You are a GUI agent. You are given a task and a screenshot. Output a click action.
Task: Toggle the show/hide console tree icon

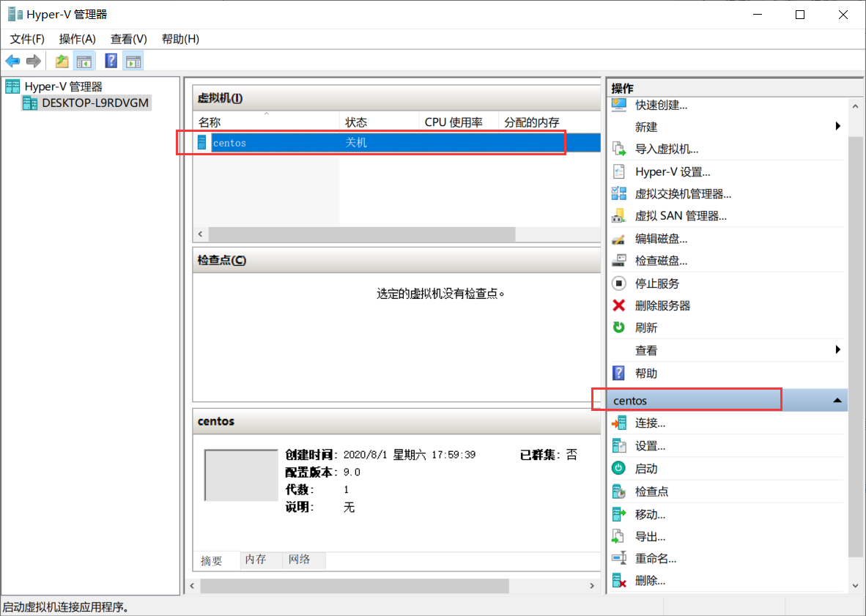coord(84,61)
